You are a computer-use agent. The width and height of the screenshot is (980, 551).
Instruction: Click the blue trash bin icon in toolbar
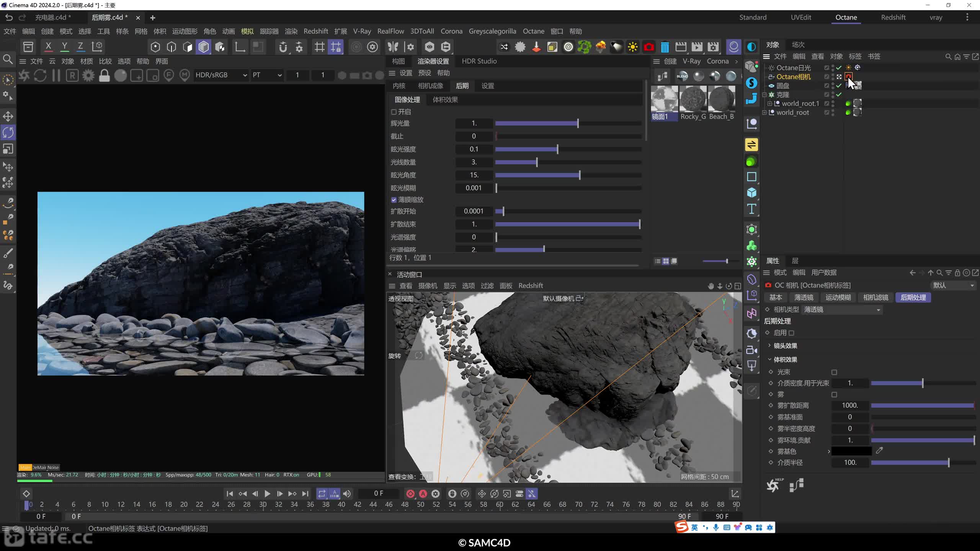click(665, 47)
